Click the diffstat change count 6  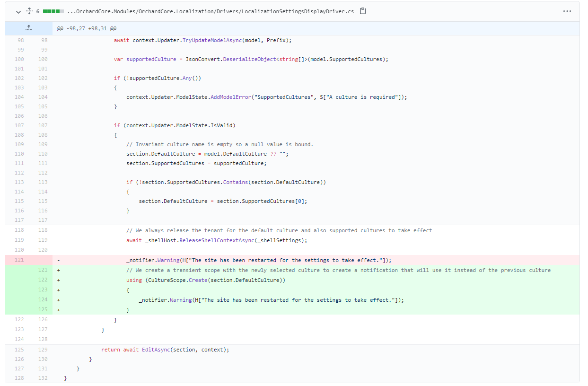pyautogui.click(x=38, y=11)
